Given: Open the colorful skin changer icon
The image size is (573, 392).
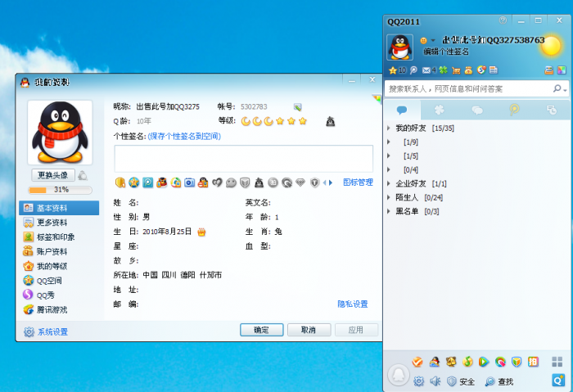Looking at the screenshot, I should tap(562, 70).
